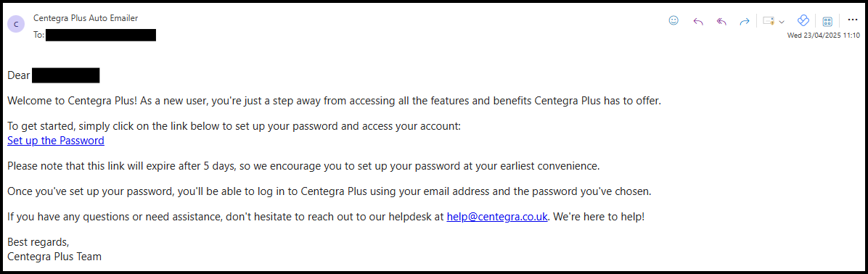868x274 pixels.
Task: Click the sender name Centegra Plus Auto Emailer
Action: [86, 17]
